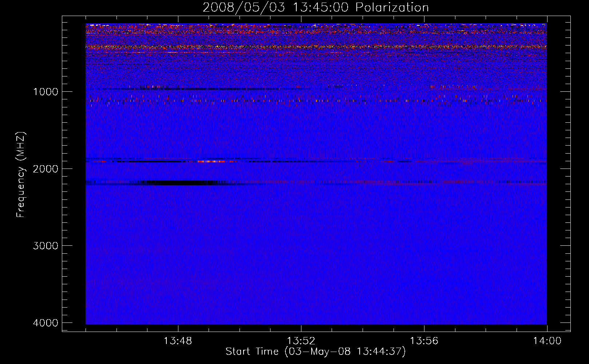This screenshot has height=364, width=589.
Task: Click the 'Frequency (MHZ)' axis label
Action: [x=20, y=175]
